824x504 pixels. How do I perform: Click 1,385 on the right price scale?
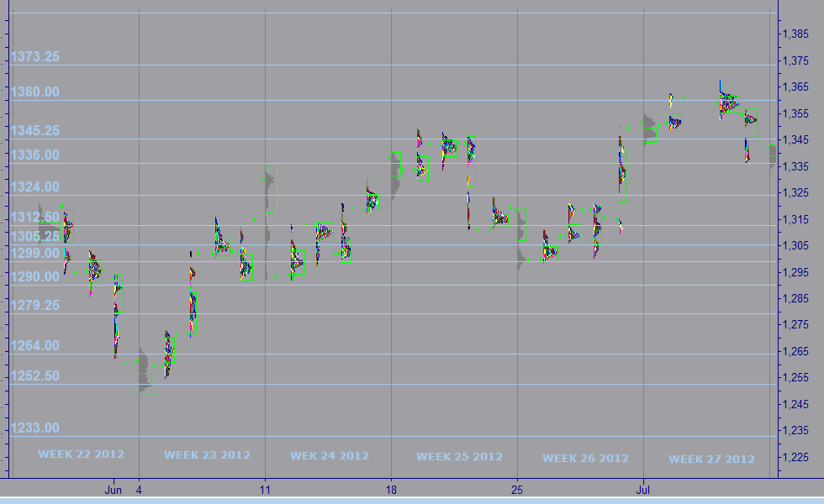click(795, 34)
